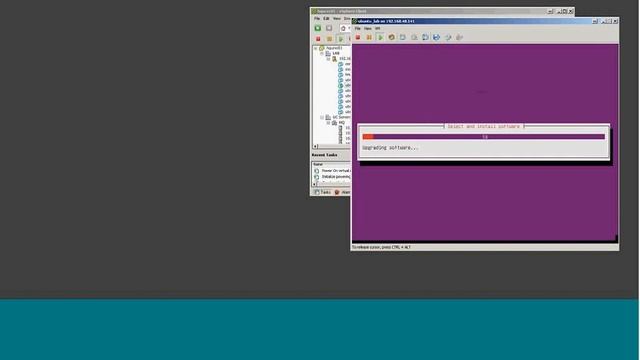Take a VM snapshot from console toolbar
Image resolution: width=640 pixels, height=360 pixels.
pyautogui.click(x=403, y=37)
